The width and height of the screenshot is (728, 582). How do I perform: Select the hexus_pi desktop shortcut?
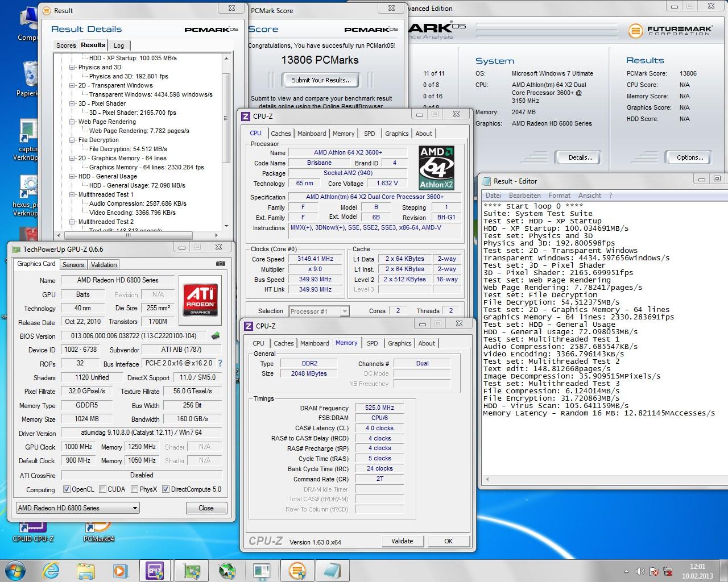(x=25, y=196)
